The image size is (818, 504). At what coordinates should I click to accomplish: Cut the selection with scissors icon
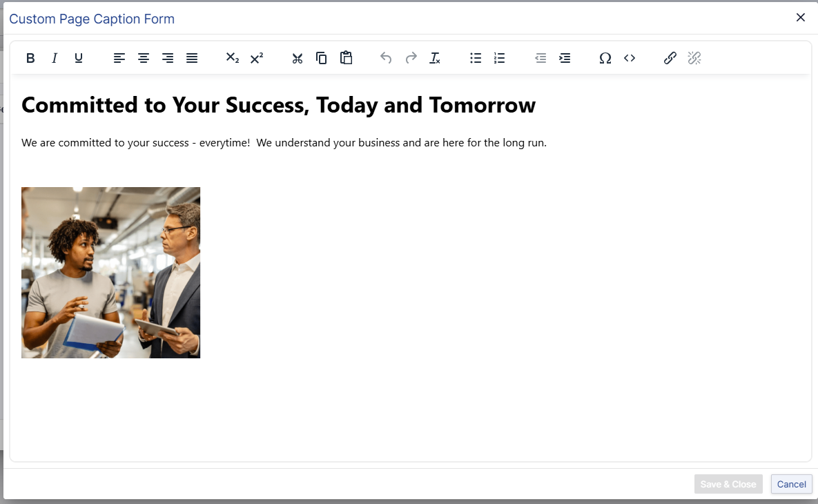298,58
